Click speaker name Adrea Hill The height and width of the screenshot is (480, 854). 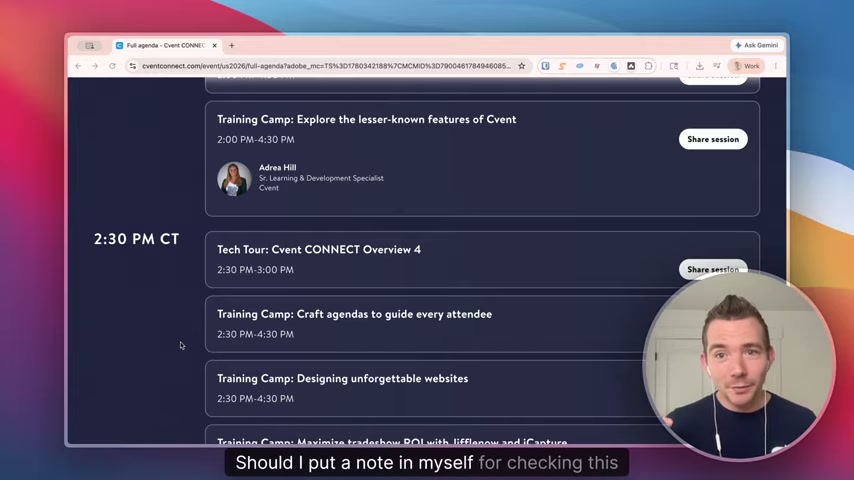tap(277, 167)
